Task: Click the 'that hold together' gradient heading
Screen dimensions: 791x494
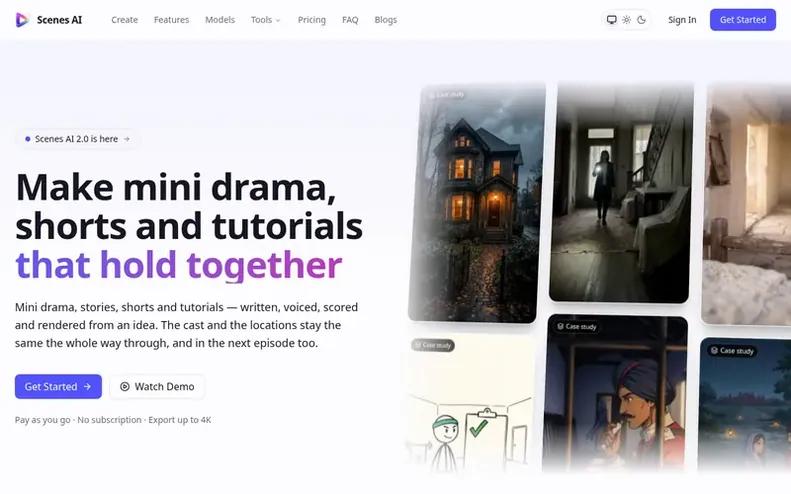Action: 179,265
